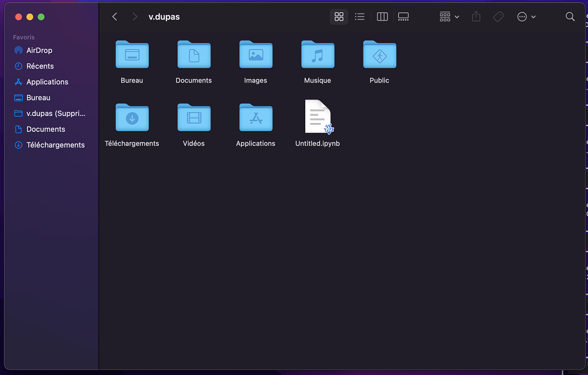Select the Images folder icon
This screenshot has width=588, height=375.
pos(256,55)
